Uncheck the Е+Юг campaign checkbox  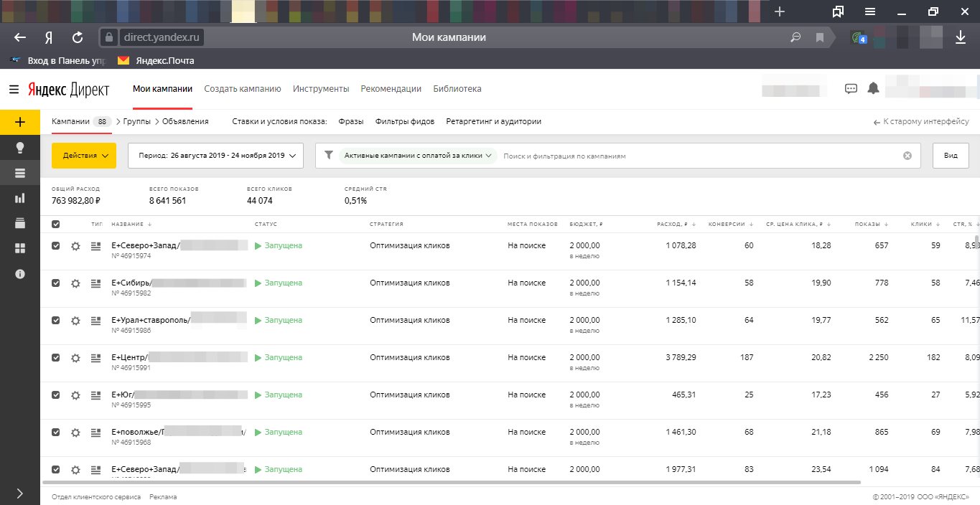(56, 395)
